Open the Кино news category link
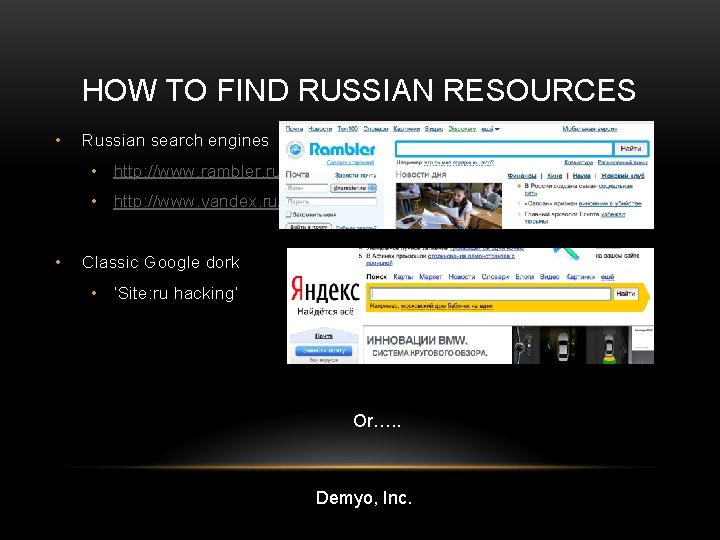The height and width of the screenshot is (540, 720). tap(555, 176)
